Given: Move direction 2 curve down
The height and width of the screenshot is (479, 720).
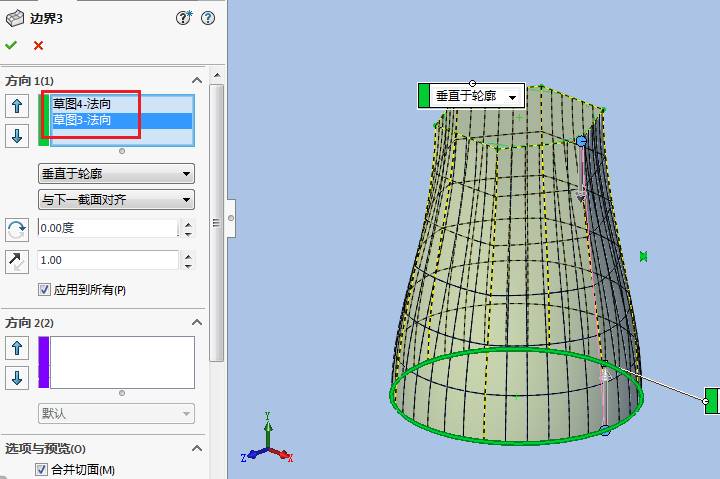Looking at the screenshot, I should [17, 378].
